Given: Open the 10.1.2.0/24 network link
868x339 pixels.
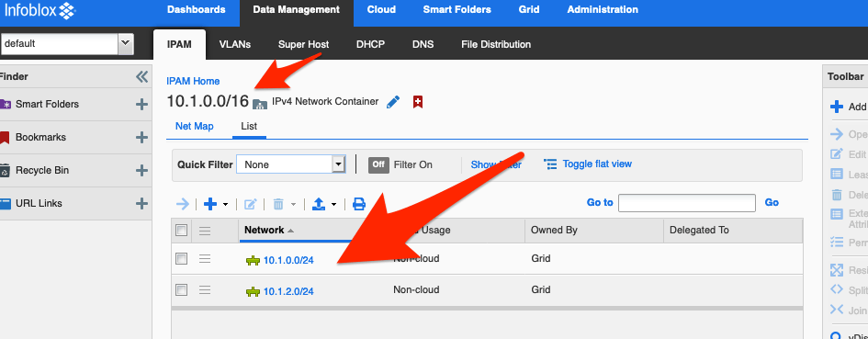Looking at the screenshot, I should pos(288,291).
